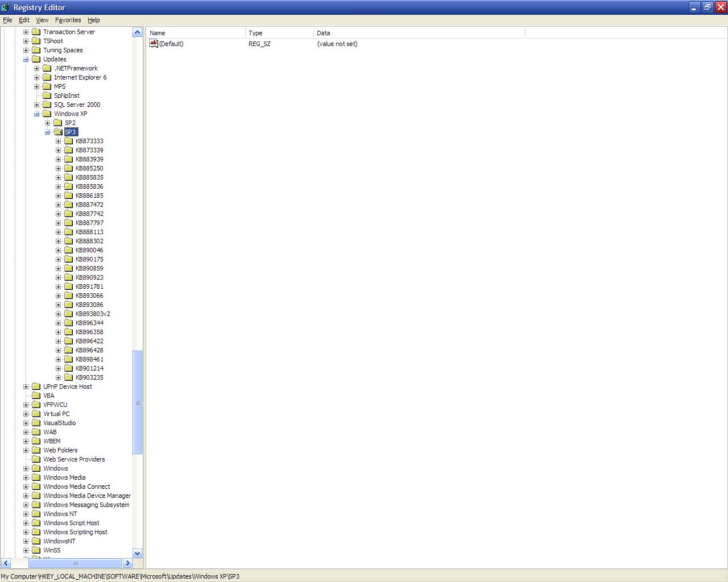The width and height of the screenshot is (728, 582).
Task: Collapse the SP3 tree node
Action: click(x=47, y=132)
